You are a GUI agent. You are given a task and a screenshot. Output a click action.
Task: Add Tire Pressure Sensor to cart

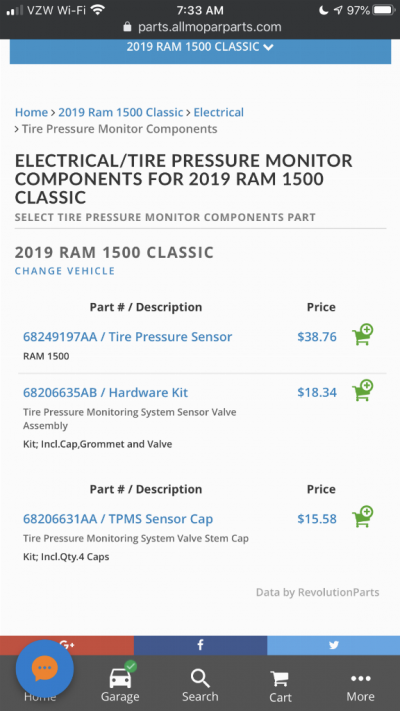point(362,335)
